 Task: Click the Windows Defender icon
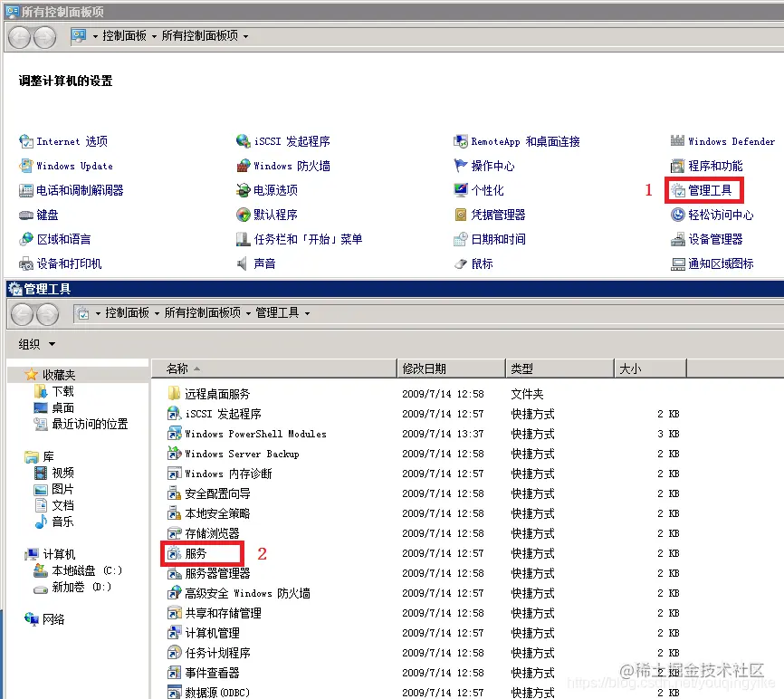tap(677, 141)
